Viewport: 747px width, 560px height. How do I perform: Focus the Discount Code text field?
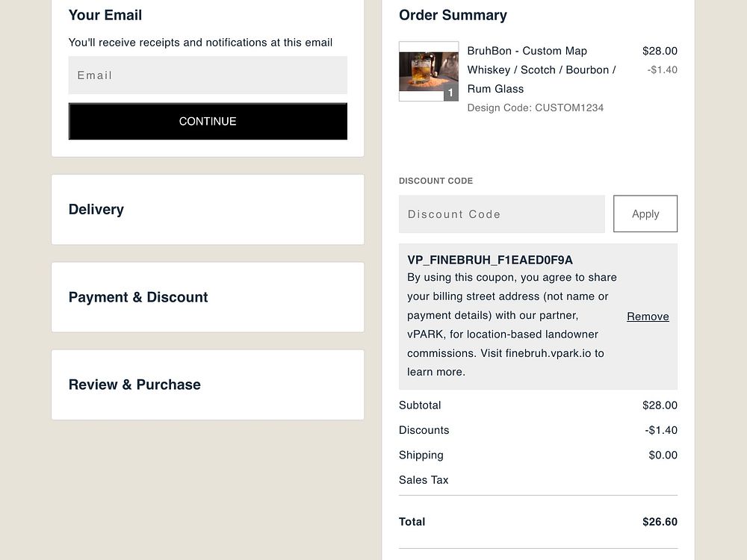coord(501,214)
